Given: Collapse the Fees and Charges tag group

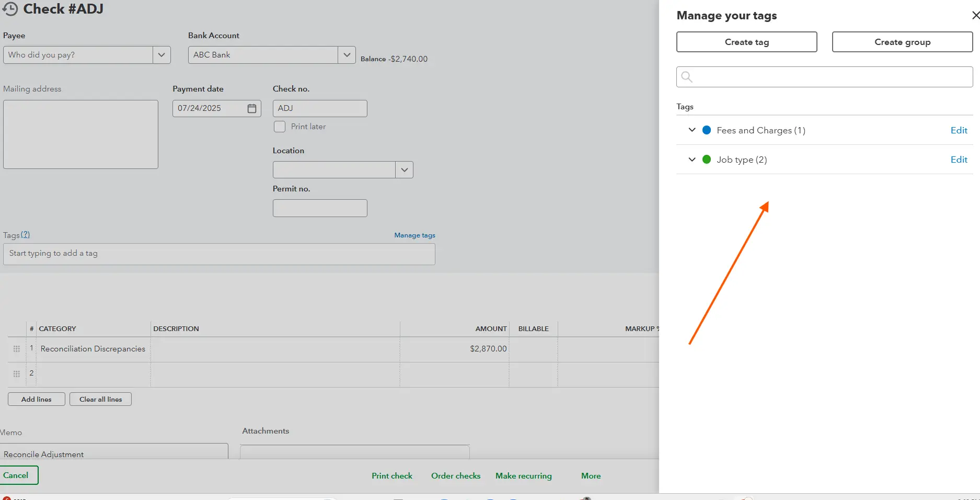Looking at the screenshot, I should (x=692, y=130).
